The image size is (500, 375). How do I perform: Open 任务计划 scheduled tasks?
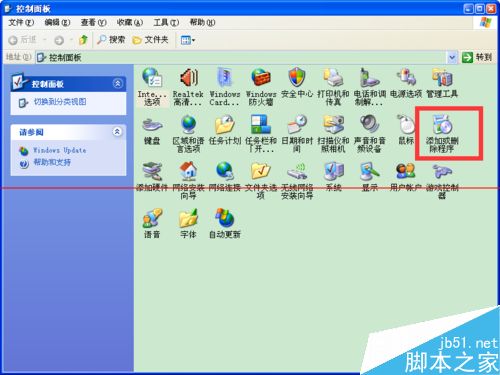click(x=225, y=130)
